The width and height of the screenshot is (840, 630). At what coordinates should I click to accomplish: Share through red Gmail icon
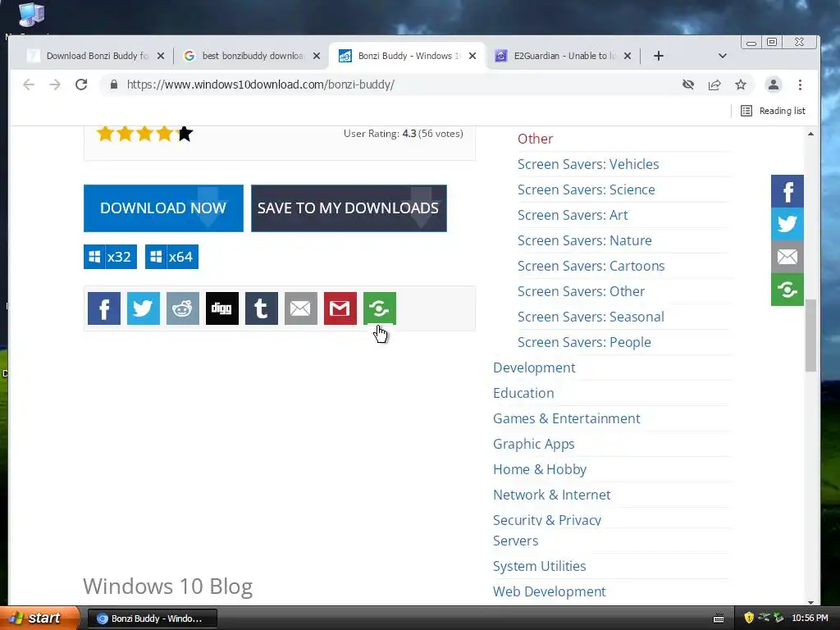point(340,308)
